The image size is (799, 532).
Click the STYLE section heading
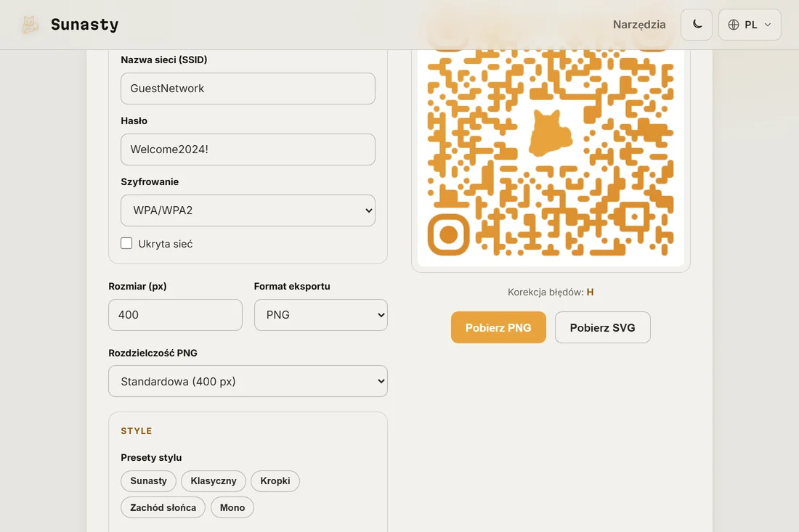point(136,431)
